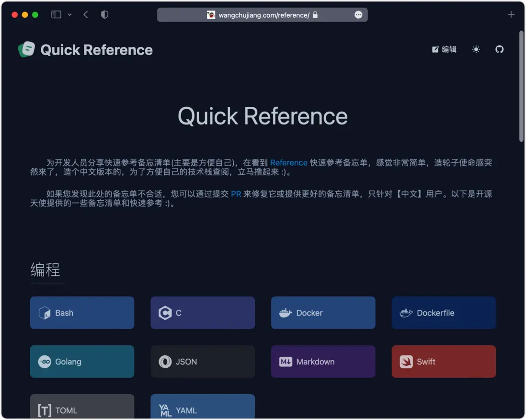Click the C language icon
The width and height of the screenshot is (526, 420).
pos(165,313)
